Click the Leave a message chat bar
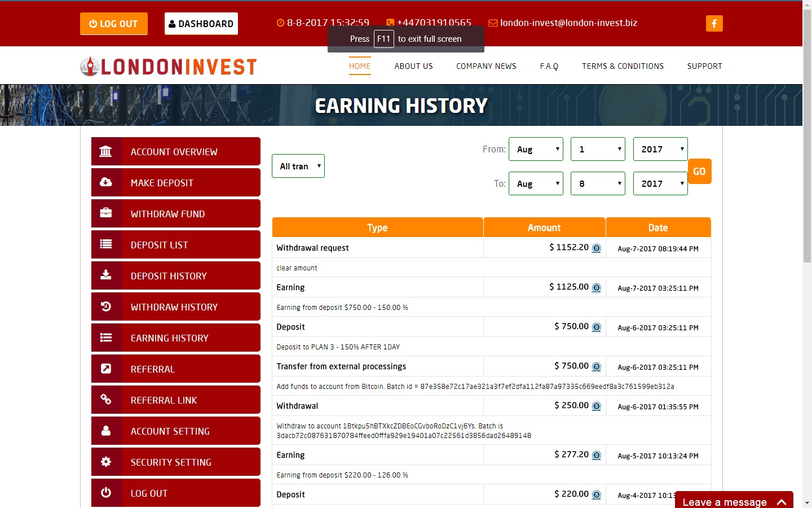Screen dimensions: 812x508 [x=734, y=500]
